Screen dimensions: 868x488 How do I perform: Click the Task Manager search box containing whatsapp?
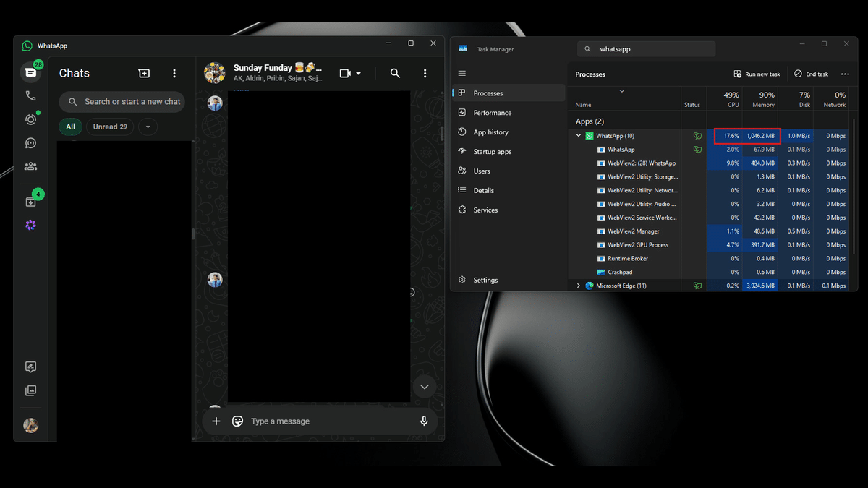pyautogui.click(x=646, y=49)
